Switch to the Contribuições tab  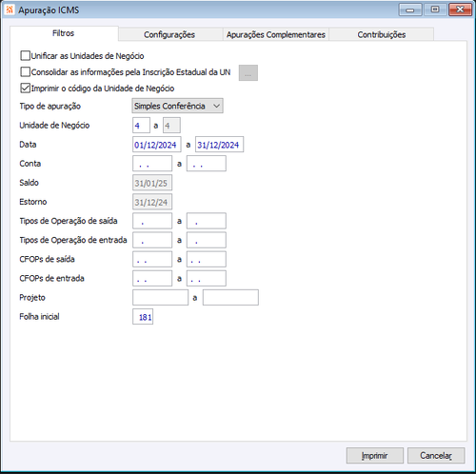pyautogui.click(x=382, y=34)
